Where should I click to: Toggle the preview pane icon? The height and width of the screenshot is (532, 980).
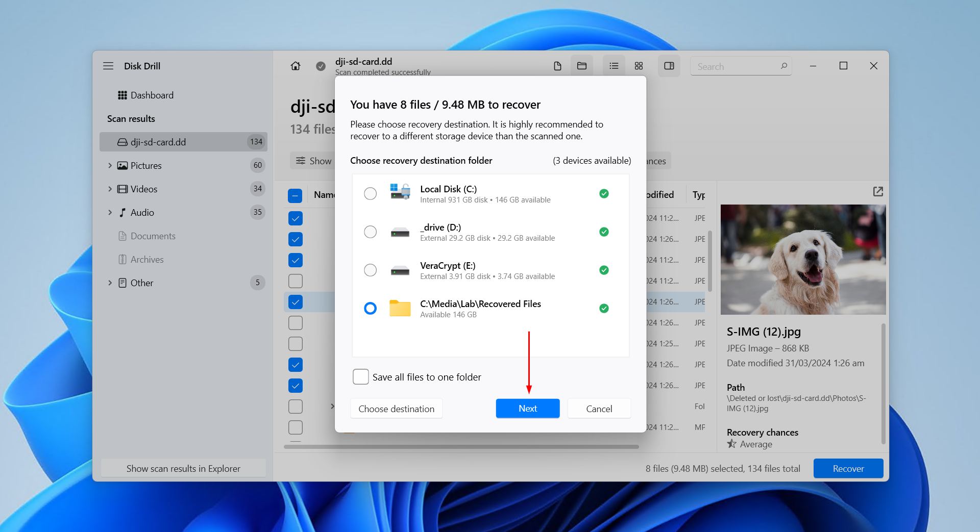[669, 66]
